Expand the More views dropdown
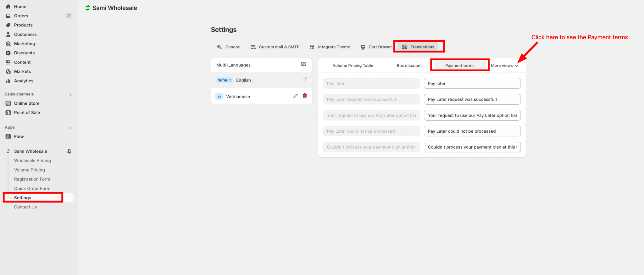644x275 pixels. (504, 66)
